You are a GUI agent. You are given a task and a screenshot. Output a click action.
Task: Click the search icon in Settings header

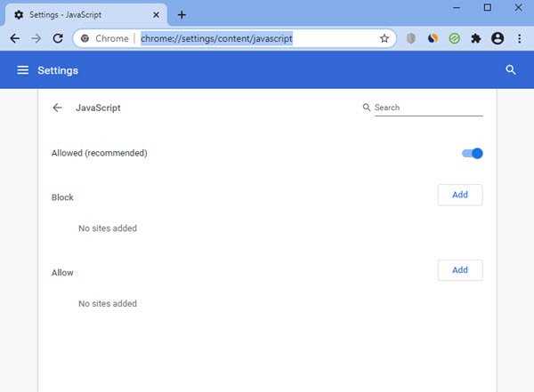tap(511, 69)
